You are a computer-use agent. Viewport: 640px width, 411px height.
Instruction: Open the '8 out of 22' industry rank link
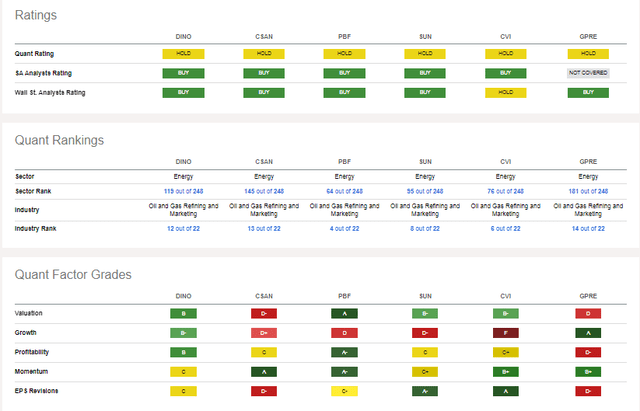tap(425, 229)
